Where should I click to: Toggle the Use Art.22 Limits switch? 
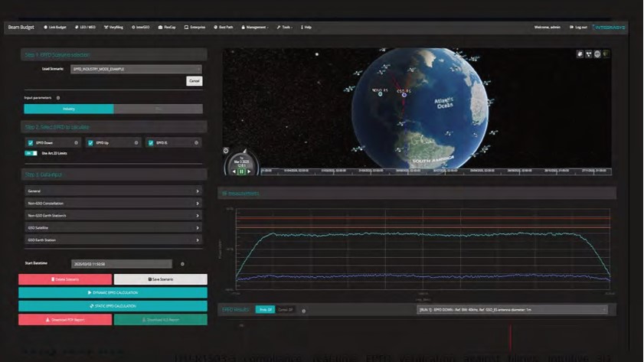pos(31,153)
